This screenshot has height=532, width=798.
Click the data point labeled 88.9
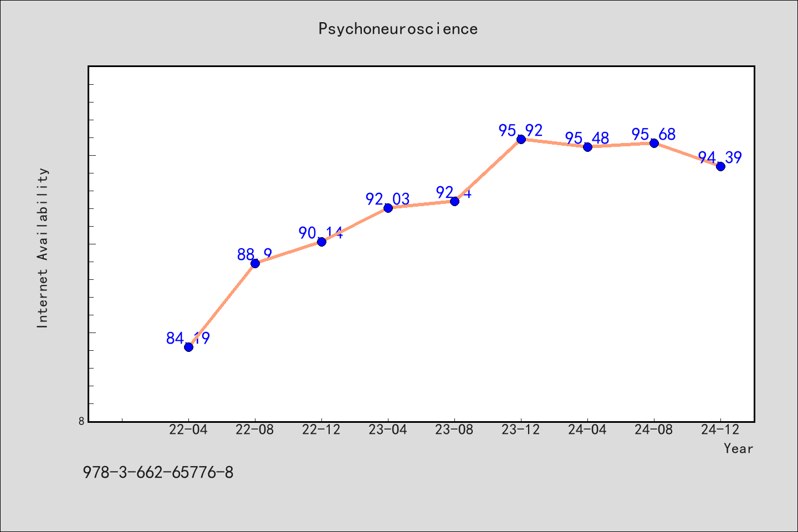tap(255, 263)
